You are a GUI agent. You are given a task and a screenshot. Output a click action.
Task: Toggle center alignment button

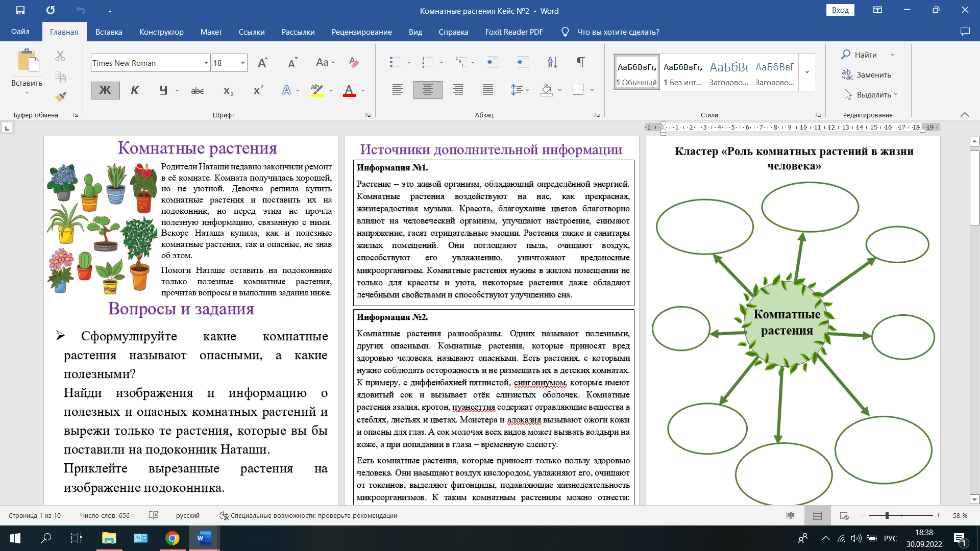tap(427, 90)
